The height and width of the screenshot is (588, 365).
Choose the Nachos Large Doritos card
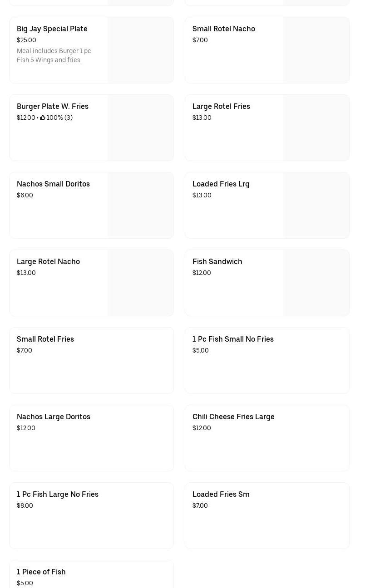(x=91, y=438)
